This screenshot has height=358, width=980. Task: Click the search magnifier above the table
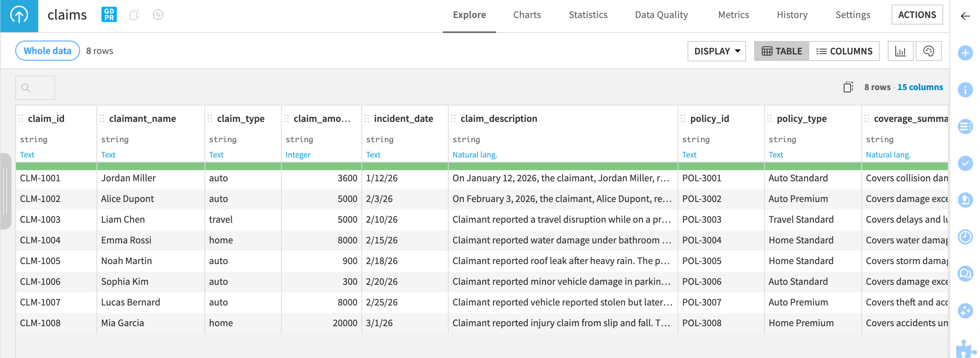(26, 87)
